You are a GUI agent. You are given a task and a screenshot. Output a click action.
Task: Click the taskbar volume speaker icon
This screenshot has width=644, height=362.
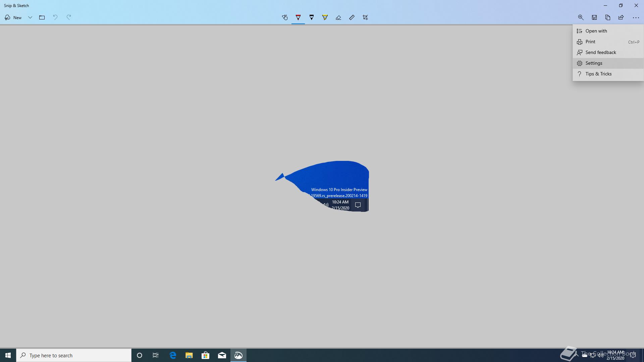click(x=600, y=355)
